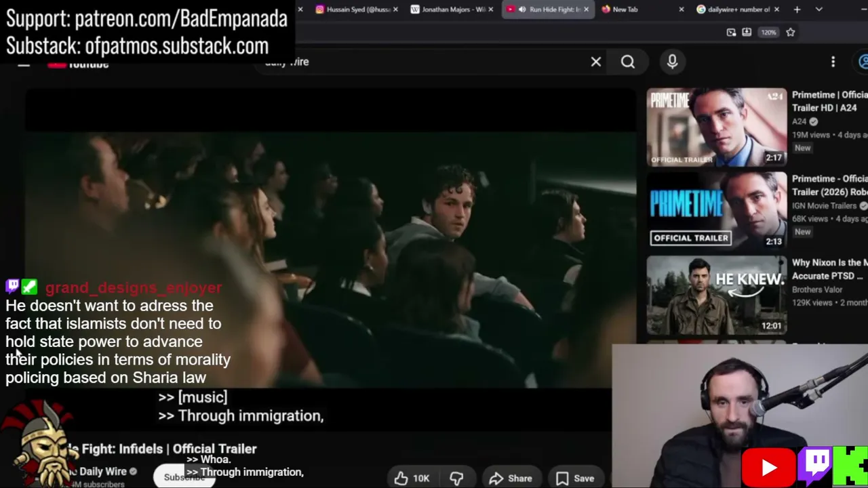
Task: Open 'Why Nixon Is the M...' video title
Action: tap(830, 269)
